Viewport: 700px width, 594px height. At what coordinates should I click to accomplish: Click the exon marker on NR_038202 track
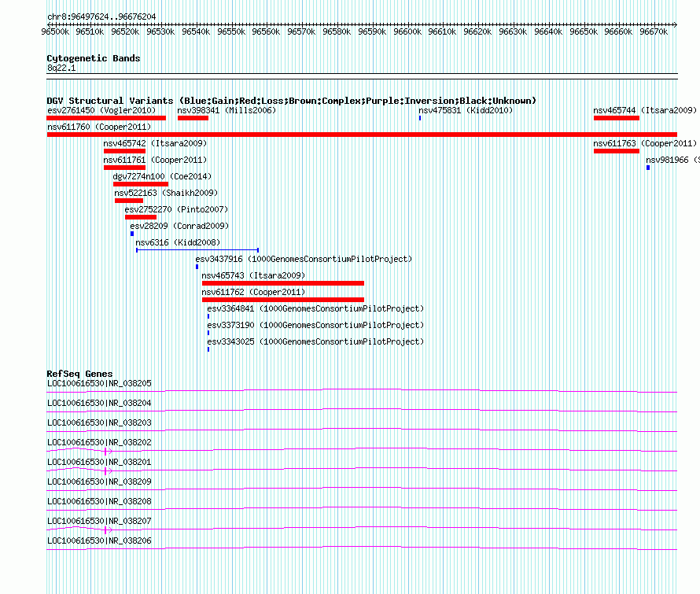pos(106,451)
